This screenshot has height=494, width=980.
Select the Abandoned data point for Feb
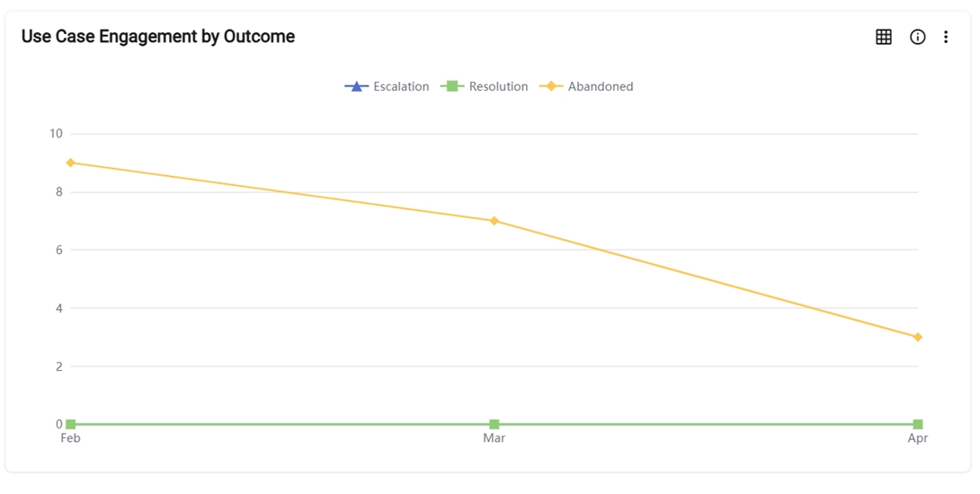click(70, 163)
